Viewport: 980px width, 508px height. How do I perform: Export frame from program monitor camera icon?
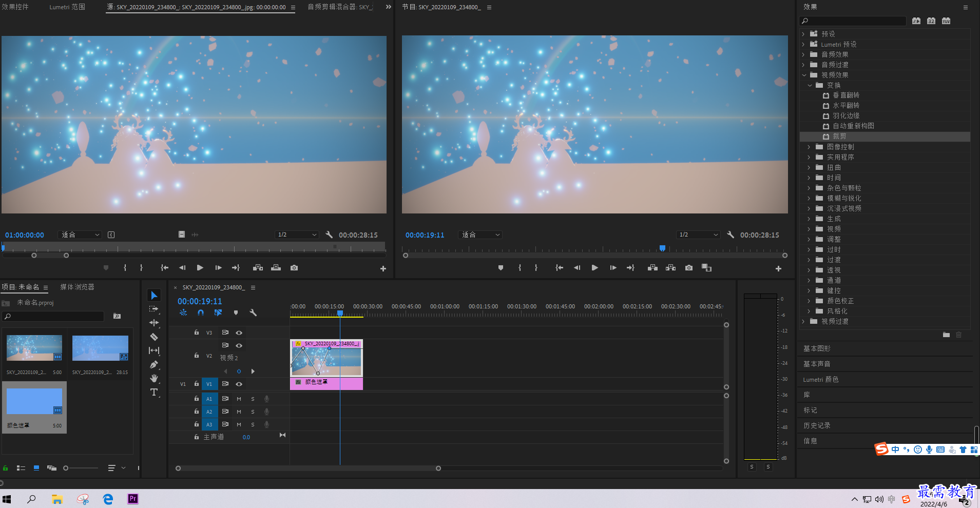pos(689,268)
